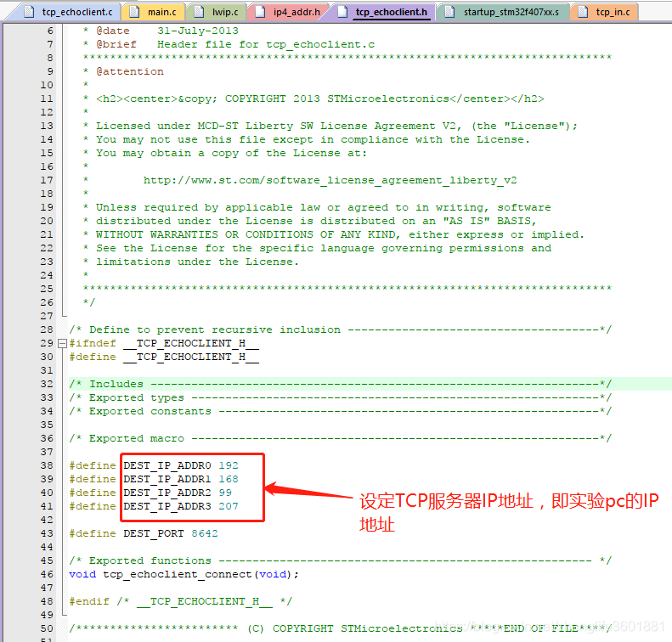The width and height of the screenshot is (672, 642).
Task: Click the st.com license URL text
Action: pos(330,180)
